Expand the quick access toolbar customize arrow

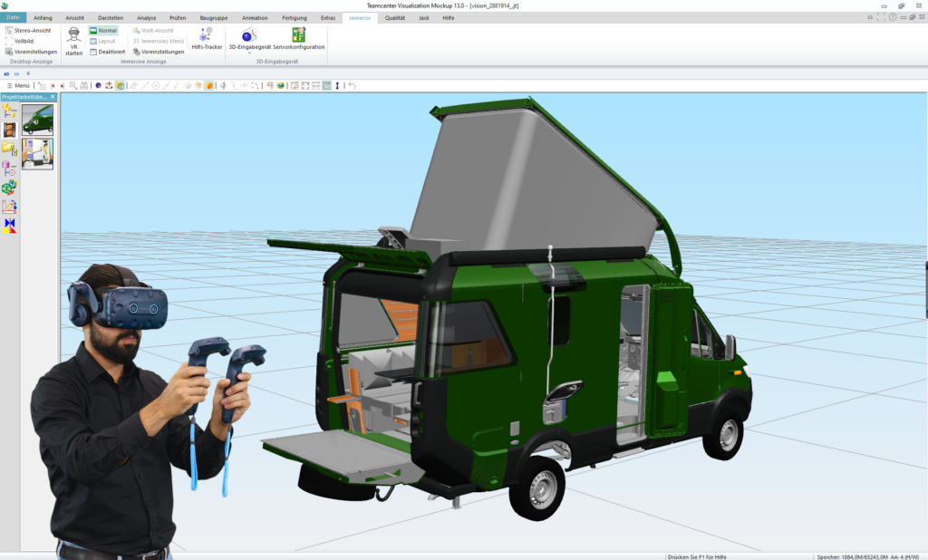tap(28, 74)
